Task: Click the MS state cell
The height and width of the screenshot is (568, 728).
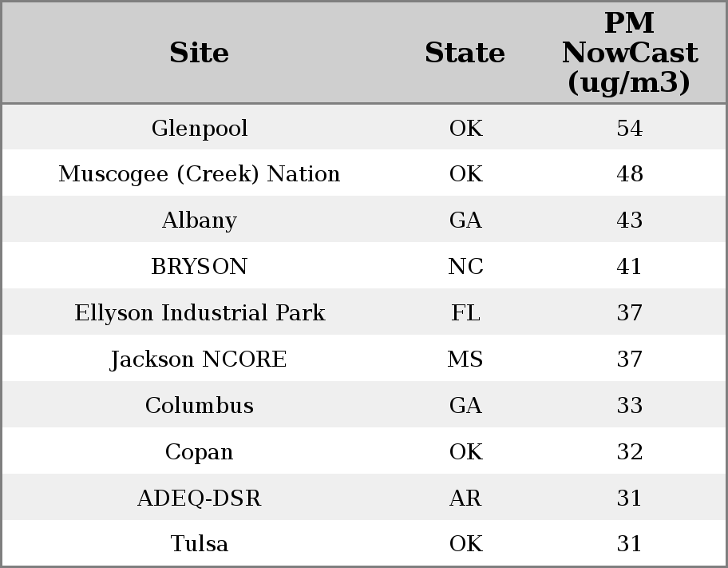Action: coord(465,359)
